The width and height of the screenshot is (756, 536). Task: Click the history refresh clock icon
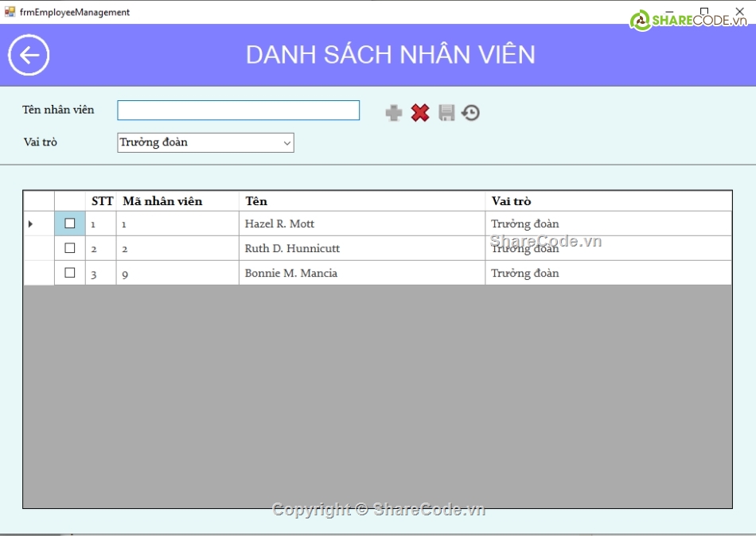tap(471, 113)
